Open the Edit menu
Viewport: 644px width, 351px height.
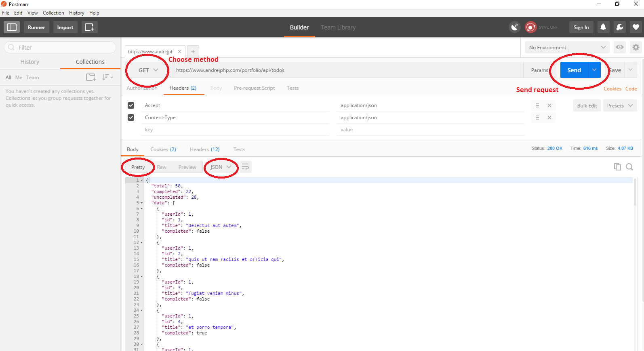[18, 13]
